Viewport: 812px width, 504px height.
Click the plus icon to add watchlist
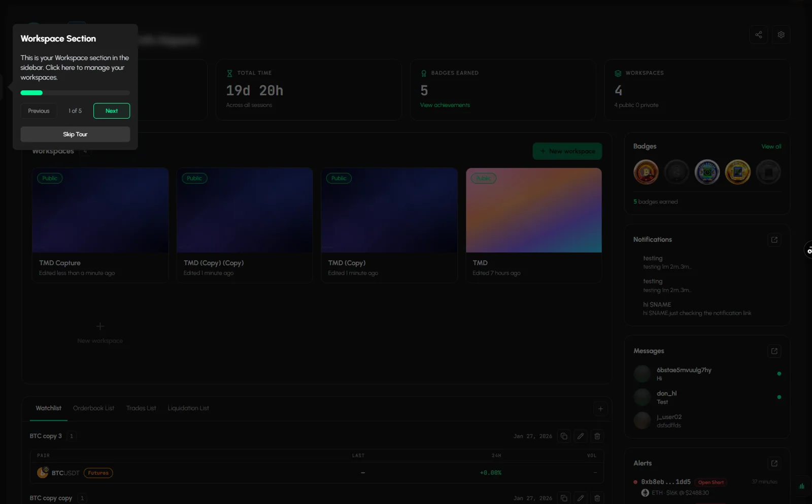(x=600, y=409)
